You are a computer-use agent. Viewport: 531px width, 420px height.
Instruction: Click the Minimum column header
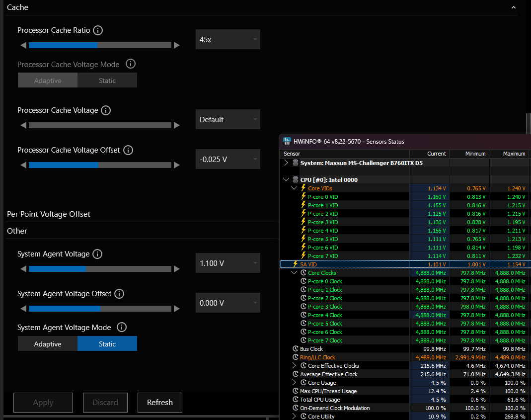click(x=469, y=154)
